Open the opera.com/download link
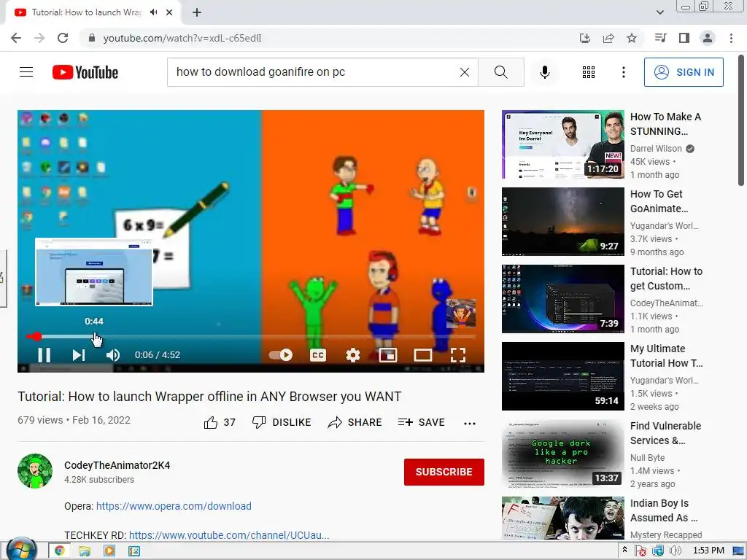 coord(174,506)
